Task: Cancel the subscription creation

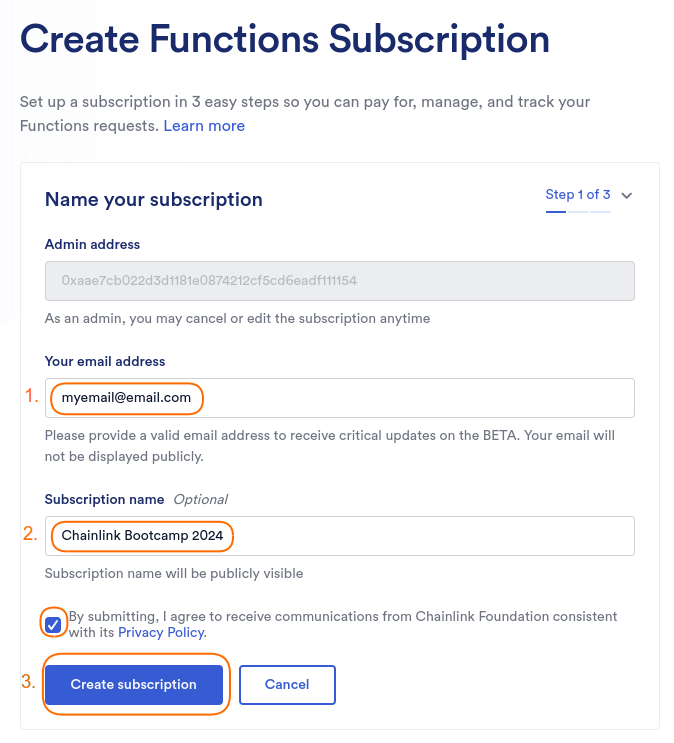Action: (287, 685)
